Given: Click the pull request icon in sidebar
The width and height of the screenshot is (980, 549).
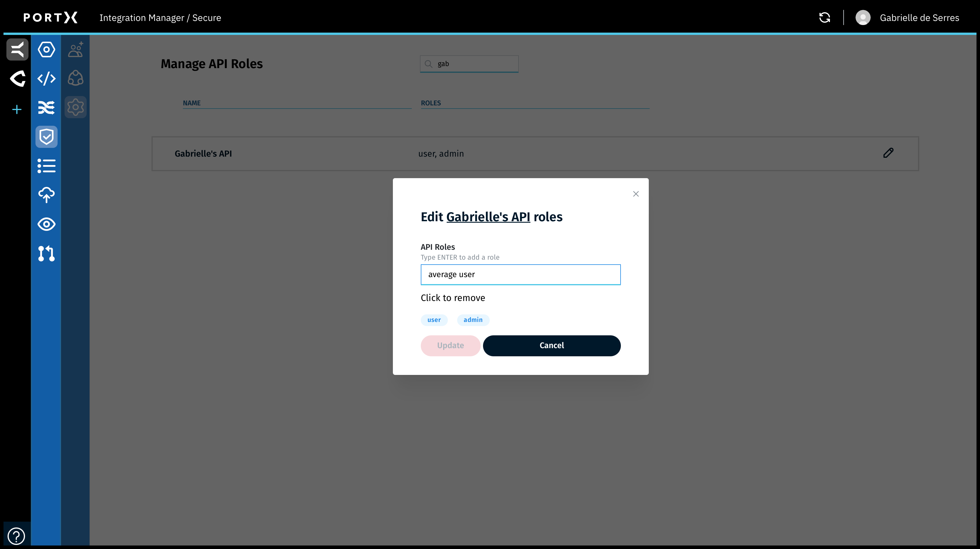Looking at the screenshot, I should [47, 253].
